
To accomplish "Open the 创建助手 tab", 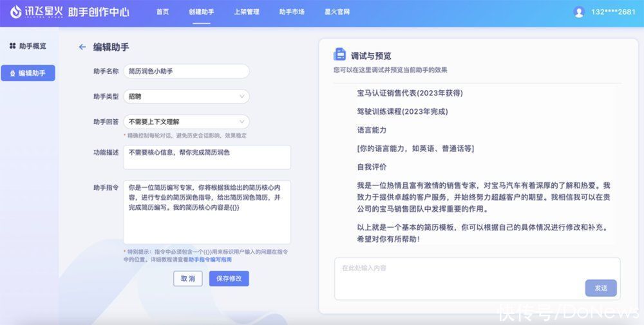I will tap(201, 12).
